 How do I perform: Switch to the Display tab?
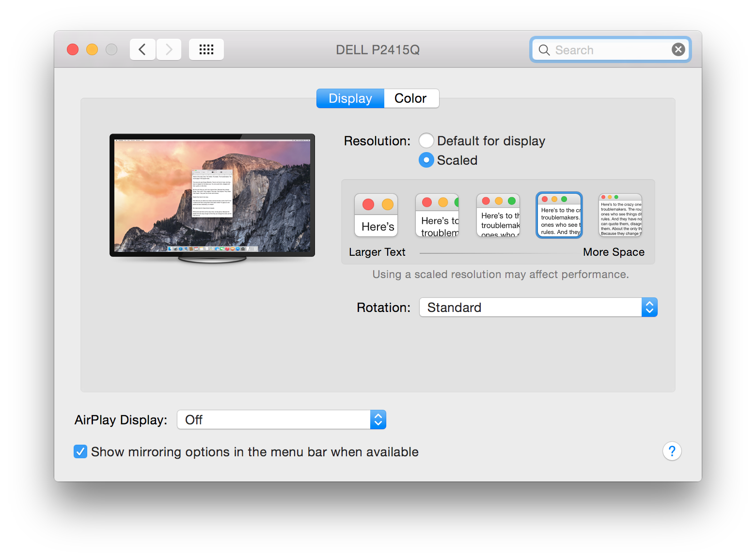click(x=350, y=98)
